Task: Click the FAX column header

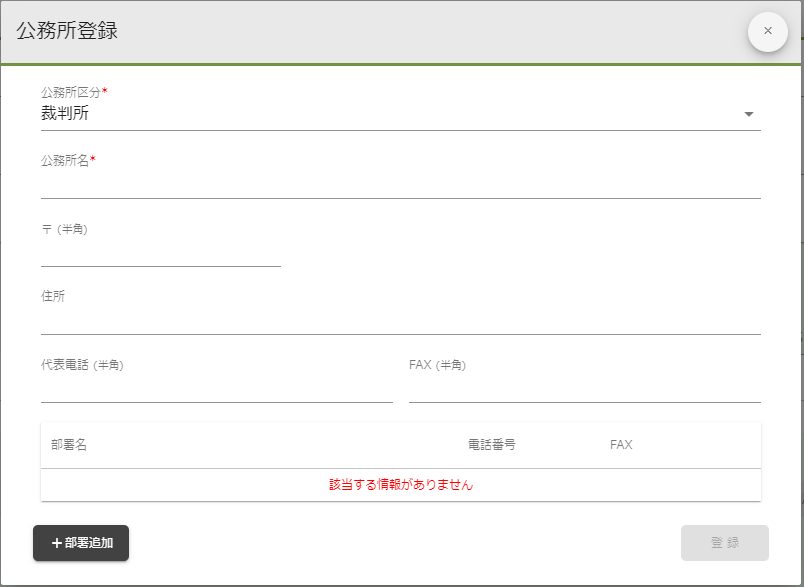Action: pyautogui.click(x=621, y=445)
